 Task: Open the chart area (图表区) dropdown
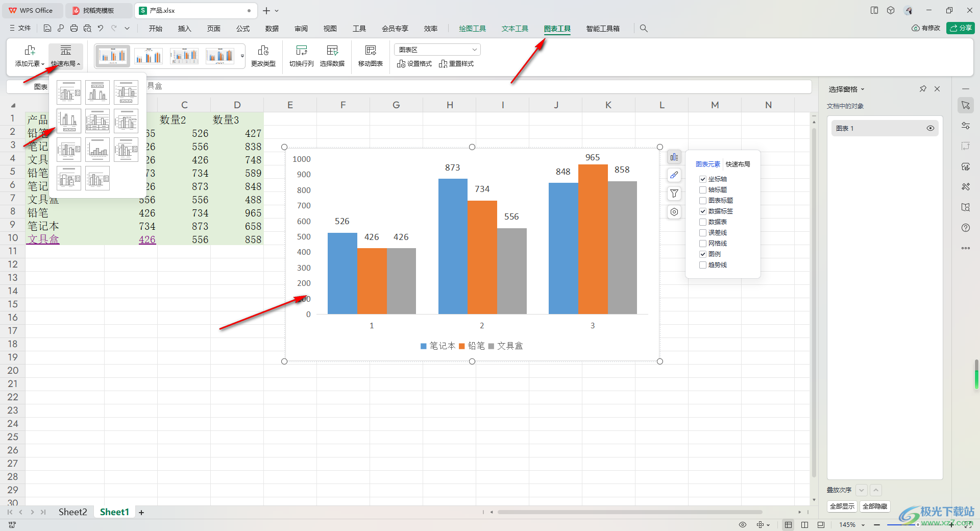click(x=437, y=50)
